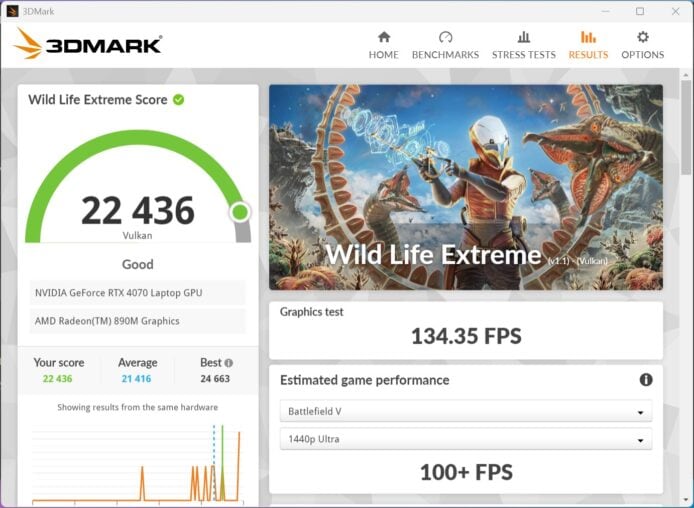This screenshot has height=508, width=694.
Task: Click the STRESS TESTS tab label
Action: [523, 55]
